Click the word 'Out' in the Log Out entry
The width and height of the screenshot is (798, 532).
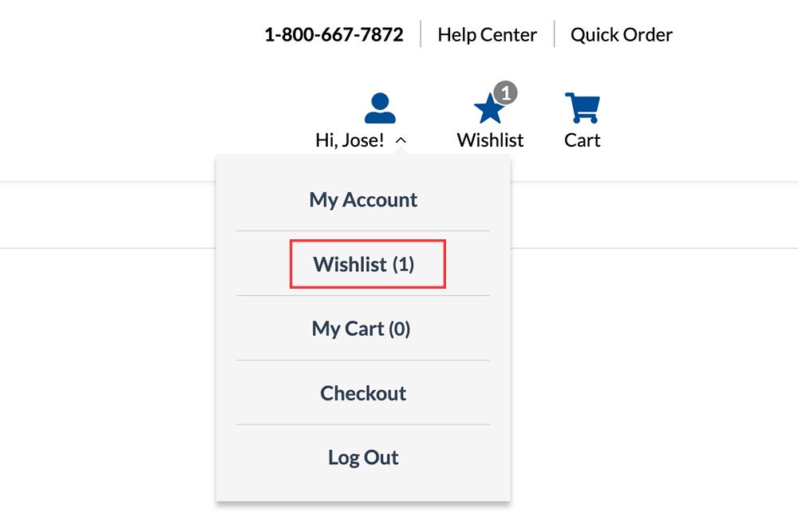381,457
